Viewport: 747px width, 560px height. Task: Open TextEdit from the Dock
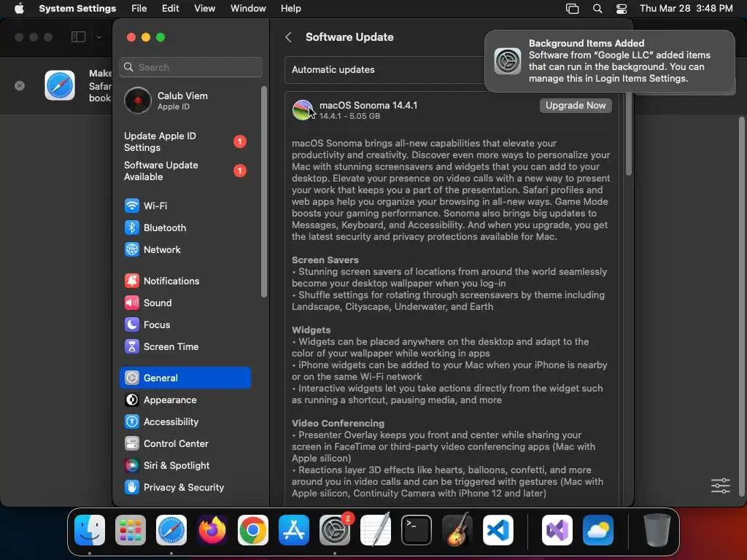pos(376,530)
